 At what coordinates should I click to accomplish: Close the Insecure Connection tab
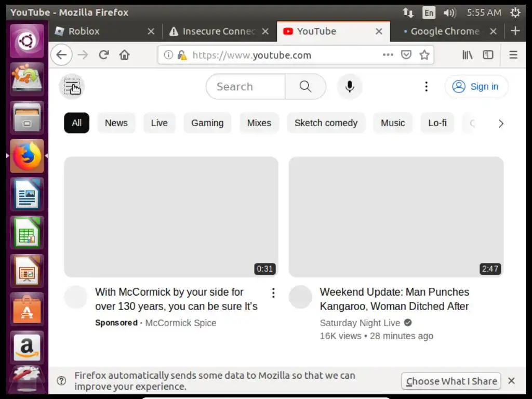tap(265, 31)
